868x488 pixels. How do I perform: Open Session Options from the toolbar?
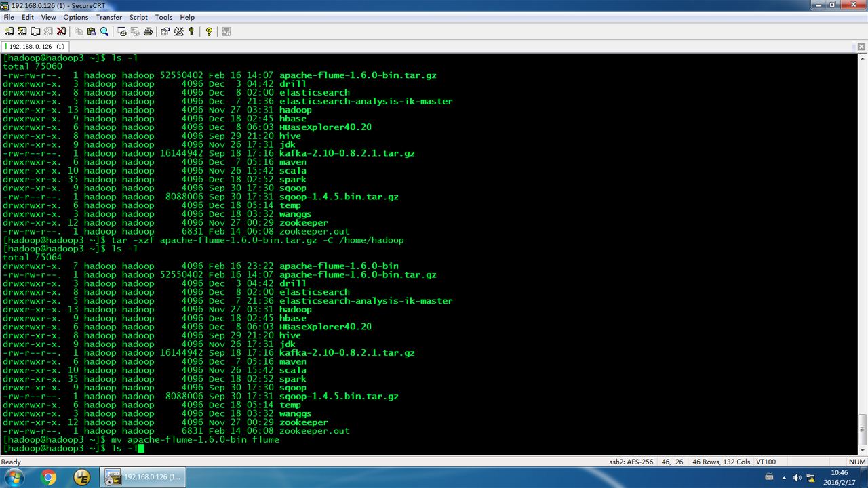[165, 31]
